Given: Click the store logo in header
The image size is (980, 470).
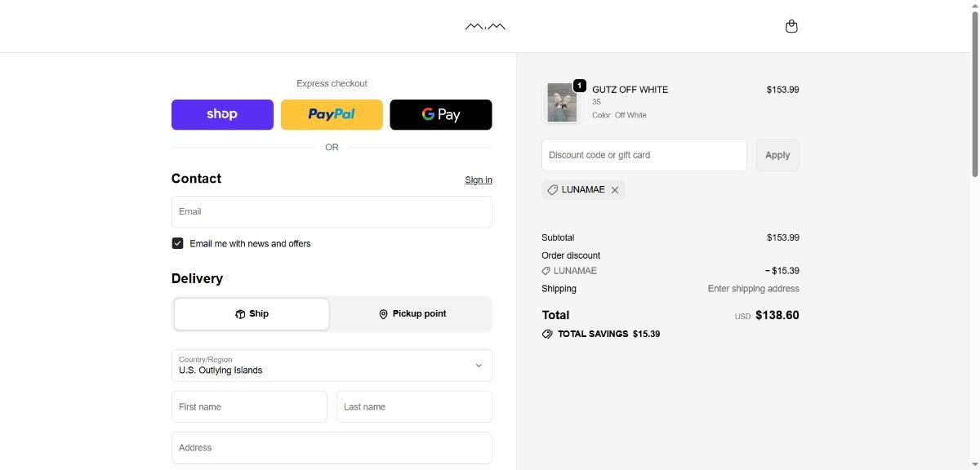Looking at the screenshot, I should tap(485, 26).
